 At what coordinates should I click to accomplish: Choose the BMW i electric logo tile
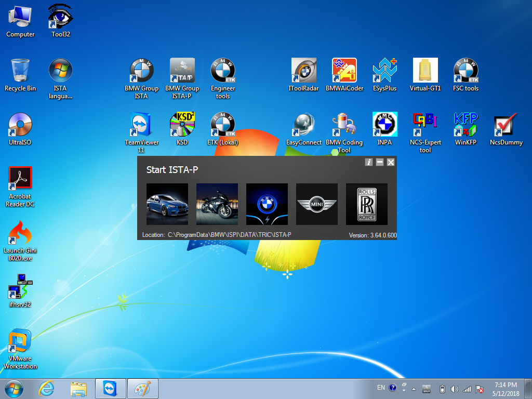pos(267,204)
